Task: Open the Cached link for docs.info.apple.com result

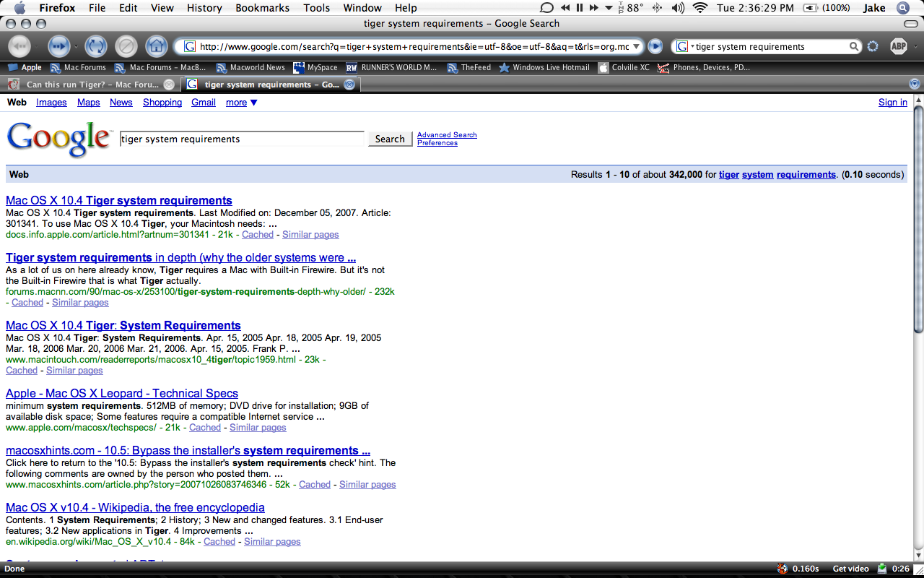Action: pos(258,235)
